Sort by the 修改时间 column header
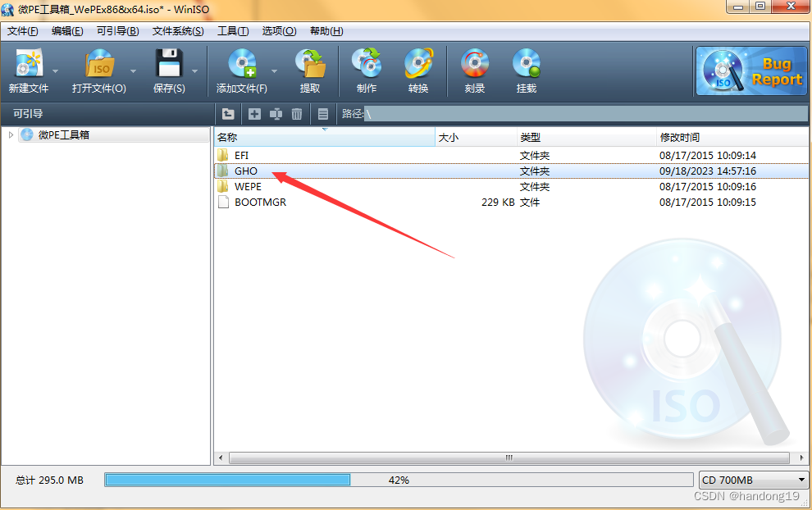The image size is (812, 510). (732, 137)
